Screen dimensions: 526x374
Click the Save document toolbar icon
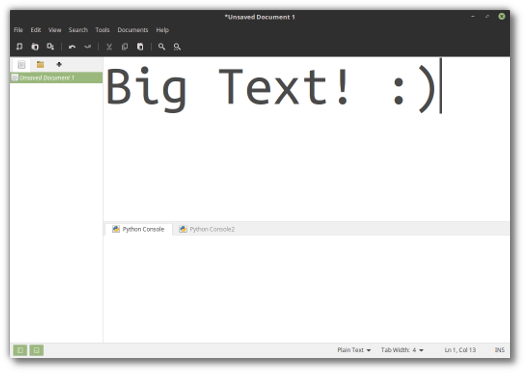coord(50,47)
